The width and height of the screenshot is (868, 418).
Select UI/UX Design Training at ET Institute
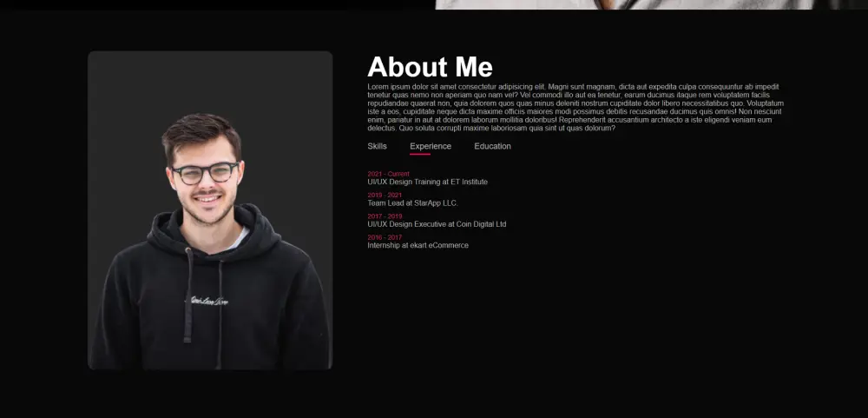point(427,182)
